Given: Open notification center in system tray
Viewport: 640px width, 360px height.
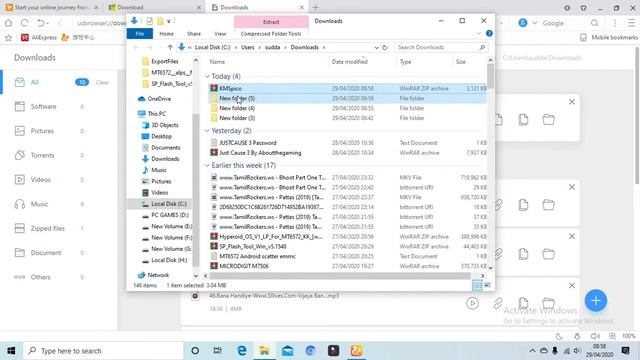Looking at the screenshot, I should click(625, 351).
